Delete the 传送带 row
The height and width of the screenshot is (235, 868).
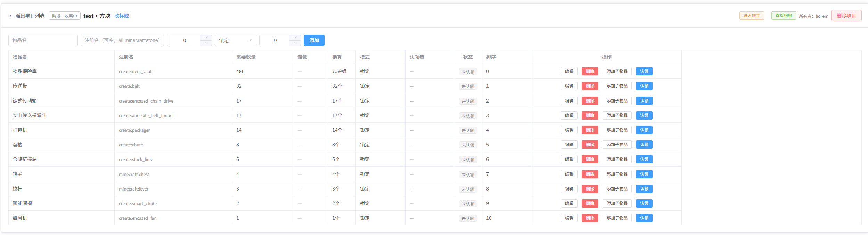pyautogui.click(x=590, y=86)
